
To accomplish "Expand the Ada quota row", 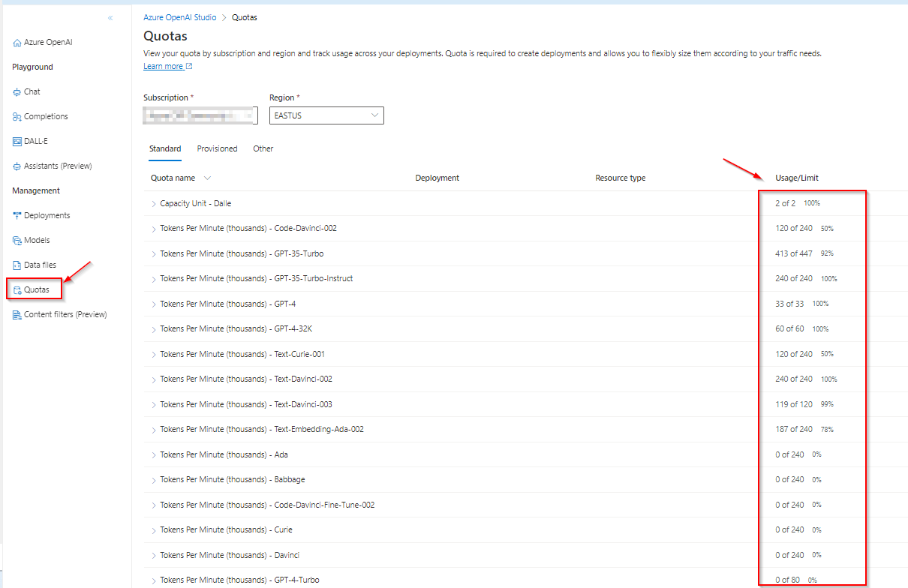I will point(154,455).
